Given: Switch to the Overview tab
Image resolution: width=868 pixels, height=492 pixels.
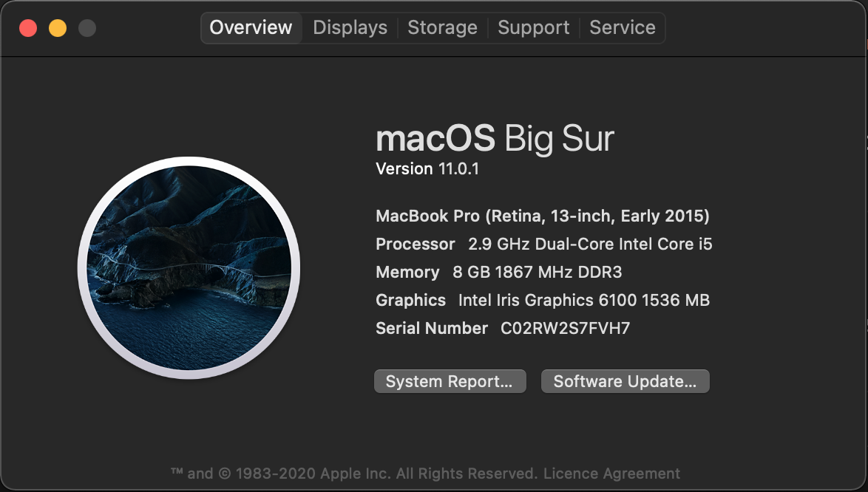Looking at the screenshot, I should 251,27.
